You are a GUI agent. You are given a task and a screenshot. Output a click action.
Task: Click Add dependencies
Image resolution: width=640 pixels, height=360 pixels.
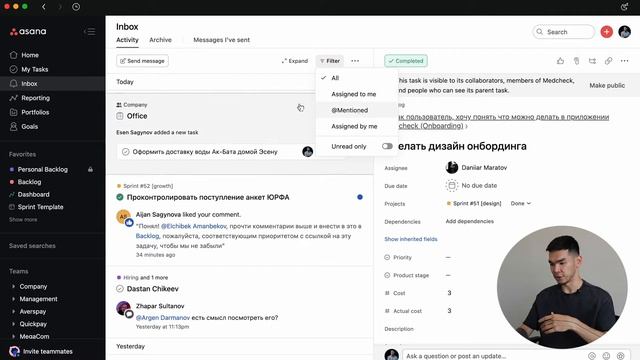coord(469,221)
